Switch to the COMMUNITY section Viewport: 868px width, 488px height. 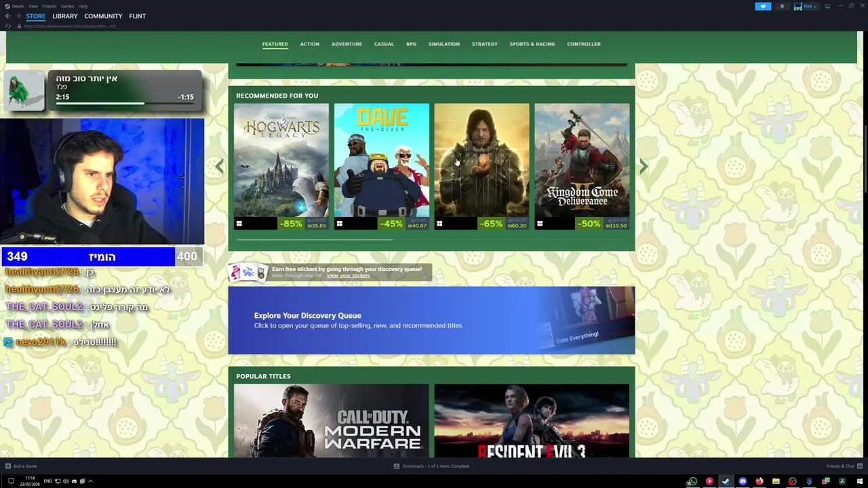click(103, 16)
